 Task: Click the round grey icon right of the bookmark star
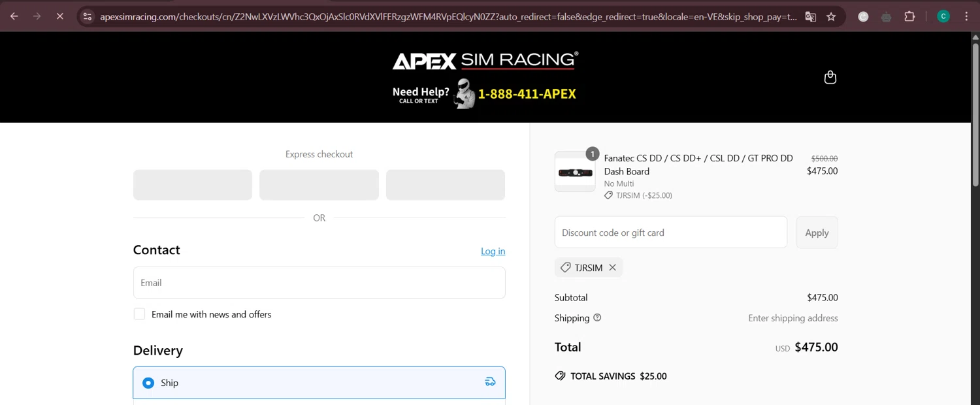click(864, 17)
